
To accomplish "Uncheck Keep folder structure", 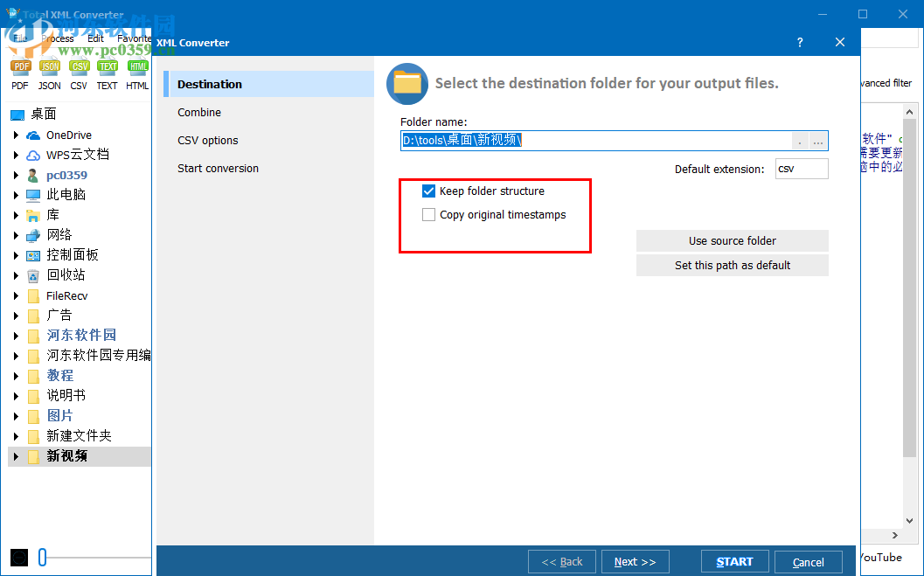I will 427,191.
